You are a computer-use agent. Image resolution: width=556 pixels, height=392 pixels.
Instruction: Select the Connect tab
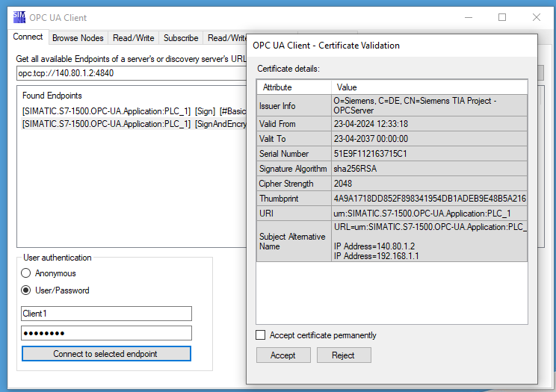pos(28,37)
